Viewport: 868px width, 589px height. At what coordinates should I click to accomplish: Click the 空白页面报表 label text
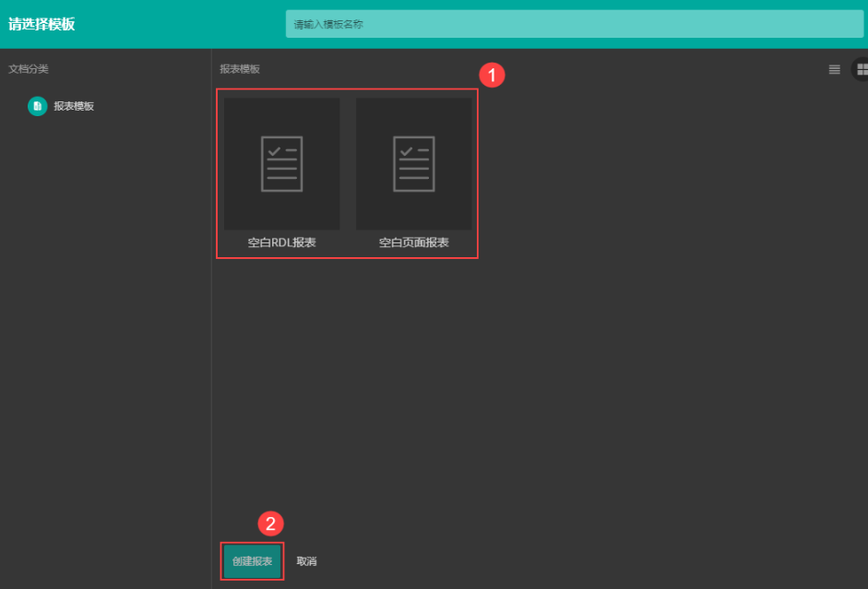pyautogui.click(x=413, y=242)
